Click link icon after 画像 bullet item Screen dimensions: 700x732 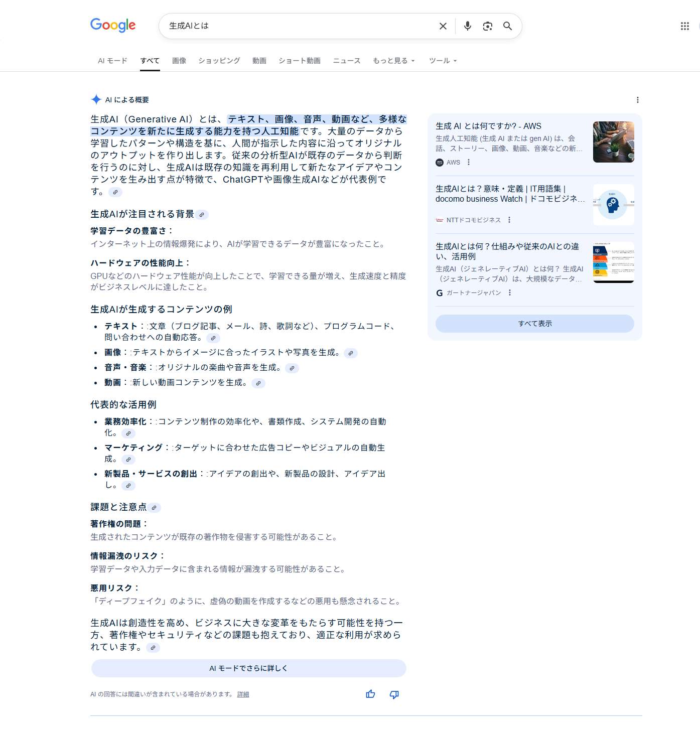[351, 353]
